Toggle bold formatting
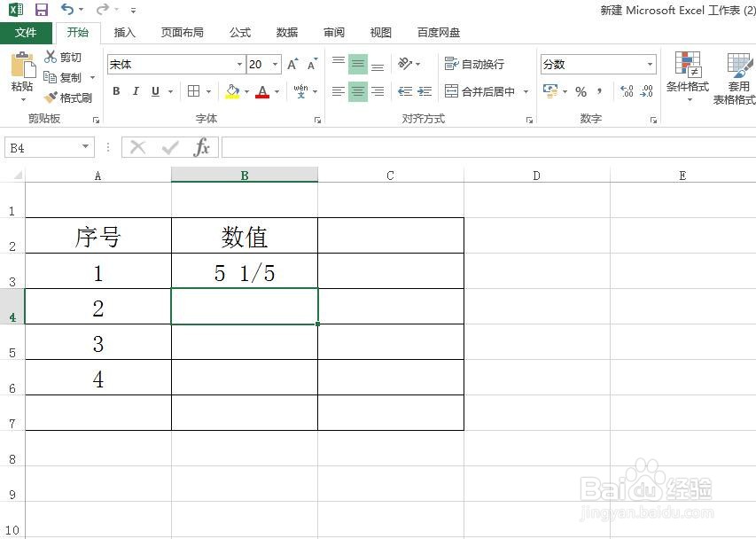Viewport: 756px width, 539px height. 116,91
